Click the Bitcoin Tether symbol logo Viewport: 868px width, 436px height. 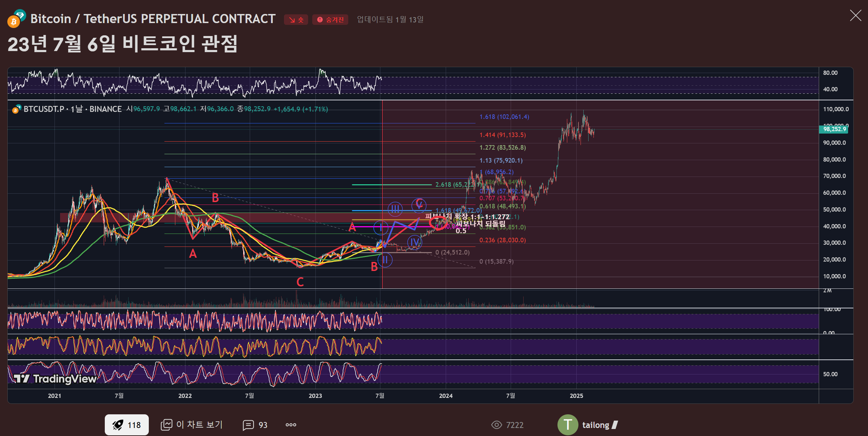pos(16,19)
